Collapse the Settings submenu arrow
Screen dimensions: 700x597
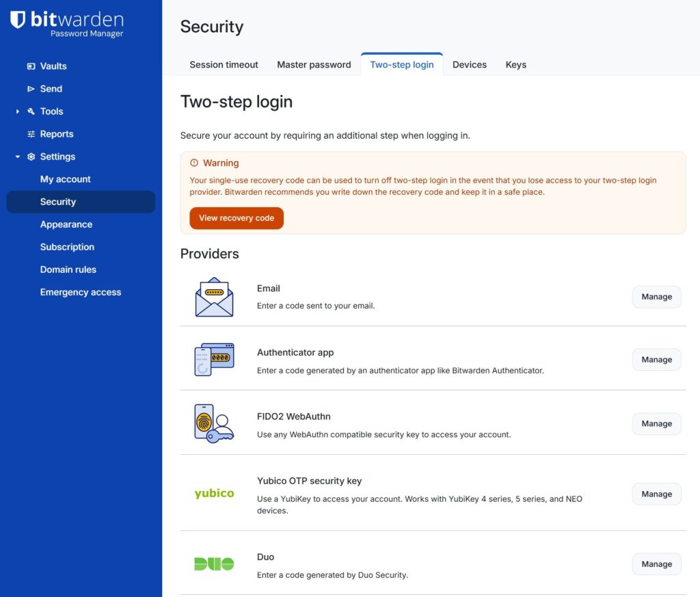17,157
